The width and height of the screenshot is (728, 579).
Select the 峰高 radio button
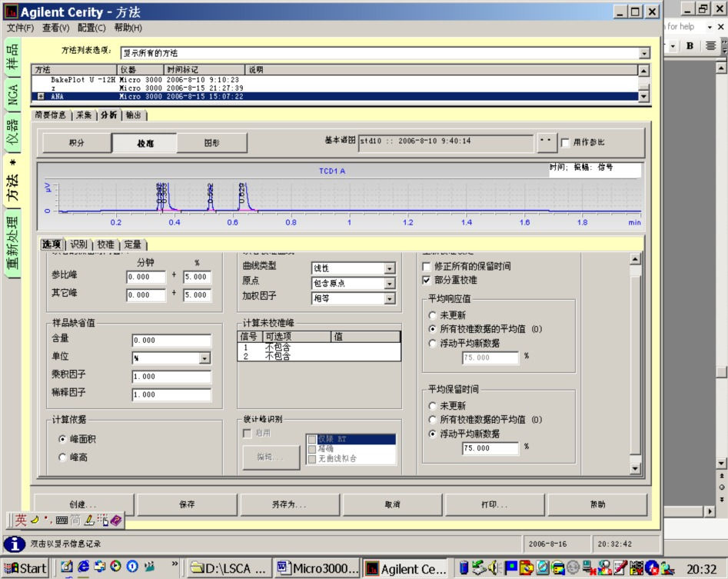click(x=63, y=458)
